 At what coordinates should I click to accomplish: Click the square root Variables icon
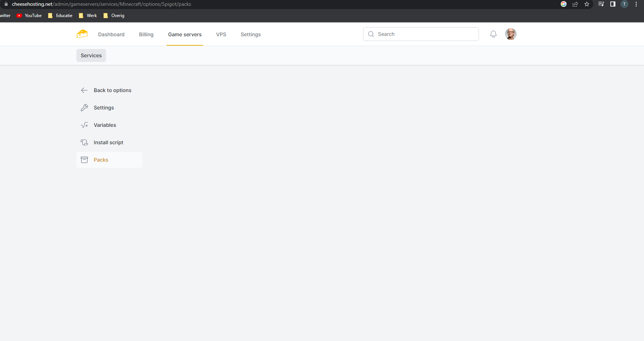coord(84,125)
